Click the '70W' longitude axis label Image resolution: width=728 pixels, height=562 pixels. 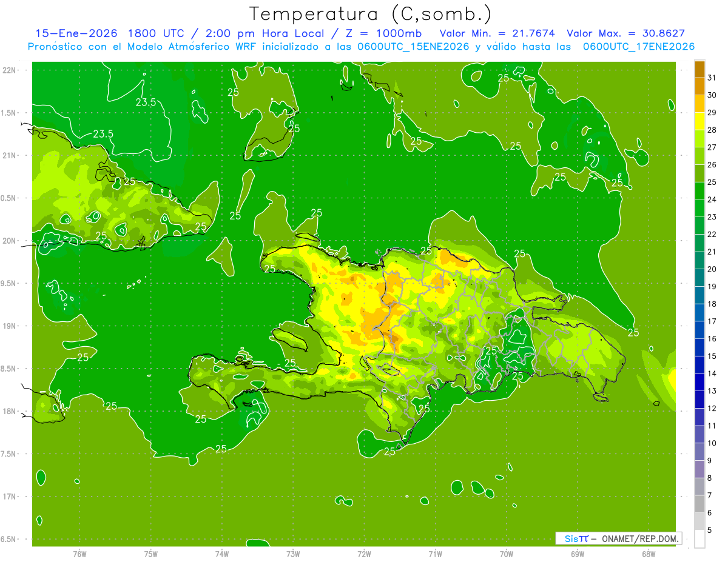[507, 554]
